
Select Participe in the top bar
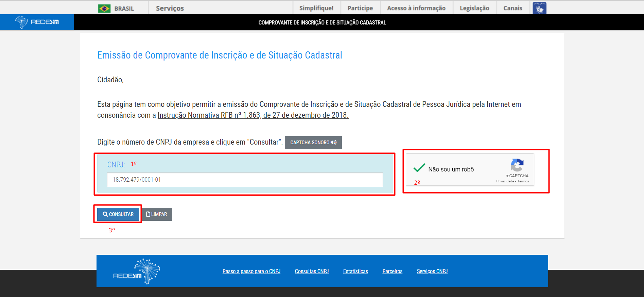(360, 8)
